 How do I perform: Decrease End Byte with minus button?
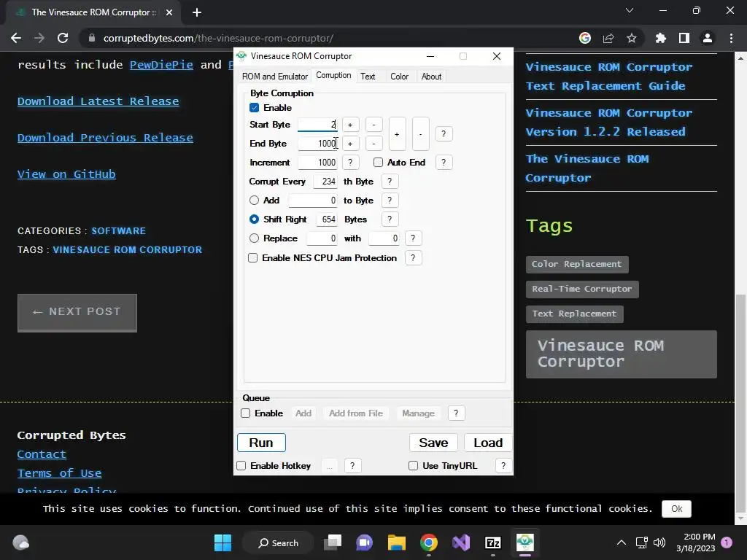click(374, 144)
